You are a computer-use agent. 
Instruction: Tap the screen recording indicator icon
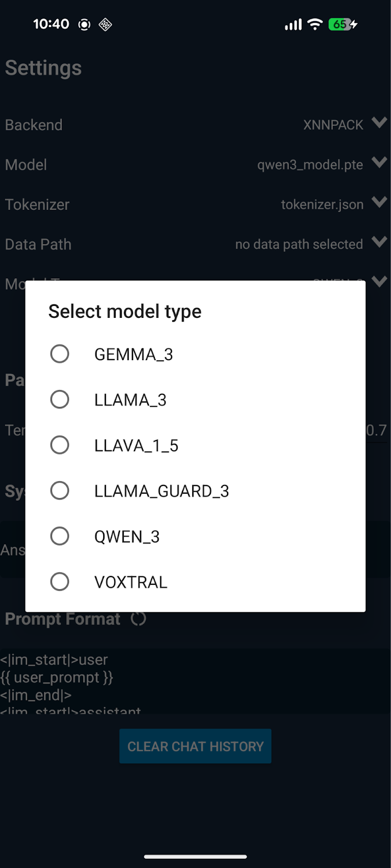[84, 24]
